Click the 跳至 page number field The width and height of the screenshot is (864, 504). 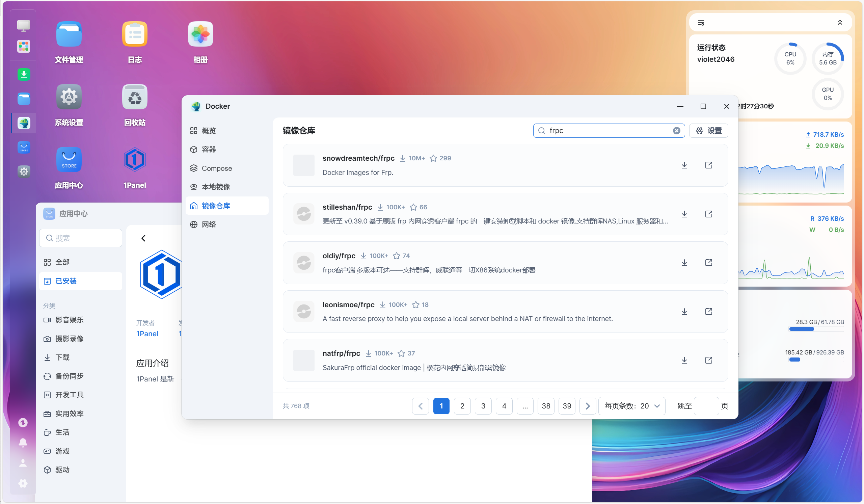706,406
